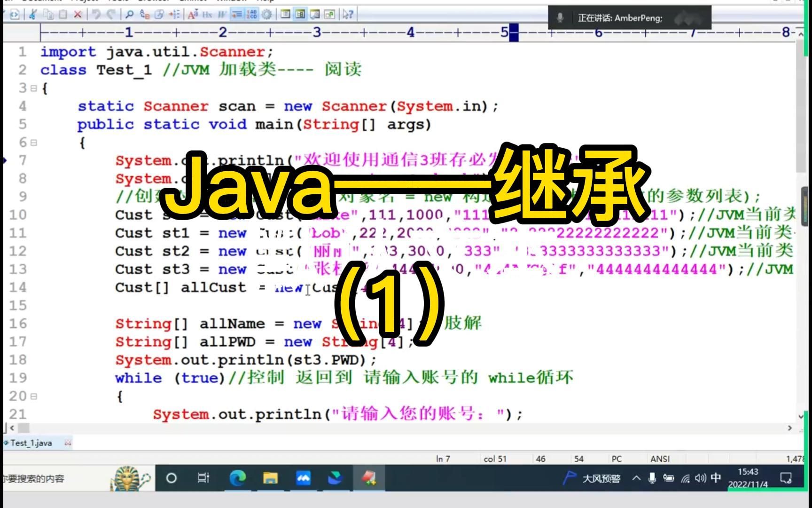Open File Explorer from the taskbar
The image size is (812, 508).
click(270, 478)
